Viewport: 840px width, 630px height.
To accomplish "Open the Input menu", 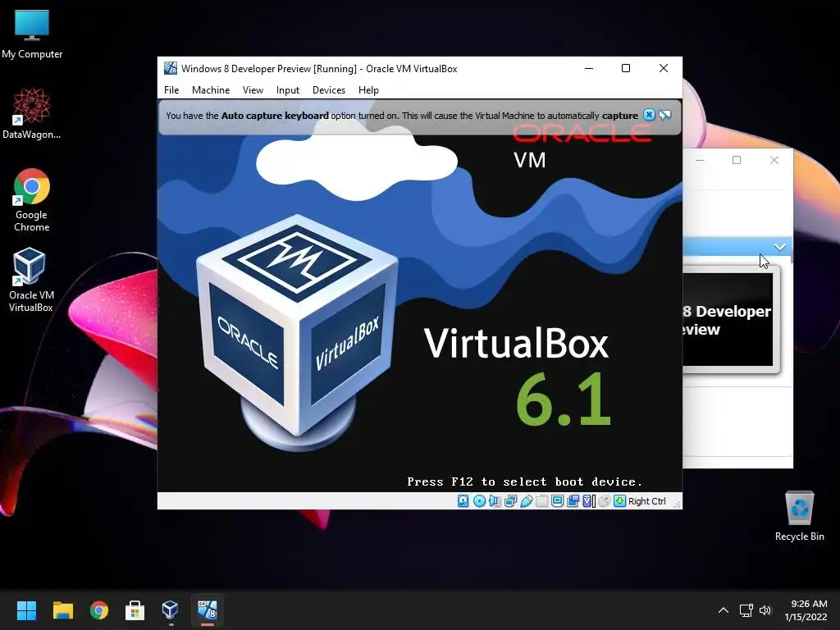I will pyautogui.click(x=288, y=90).
